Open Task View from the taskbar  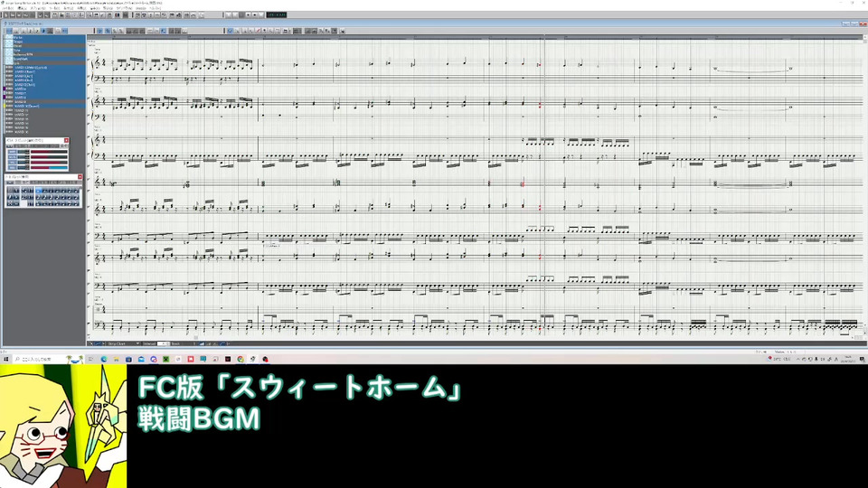point(90,359)
